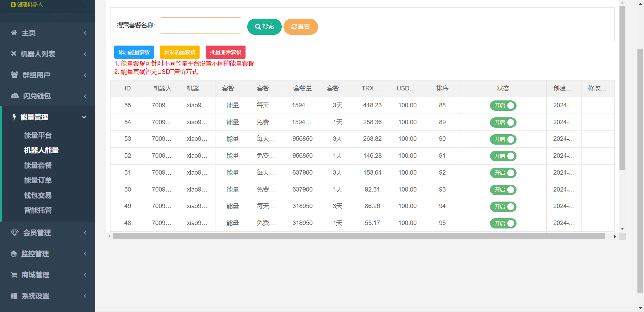
Task: Click TRX price cell 418.23
Action: point(372,105)
